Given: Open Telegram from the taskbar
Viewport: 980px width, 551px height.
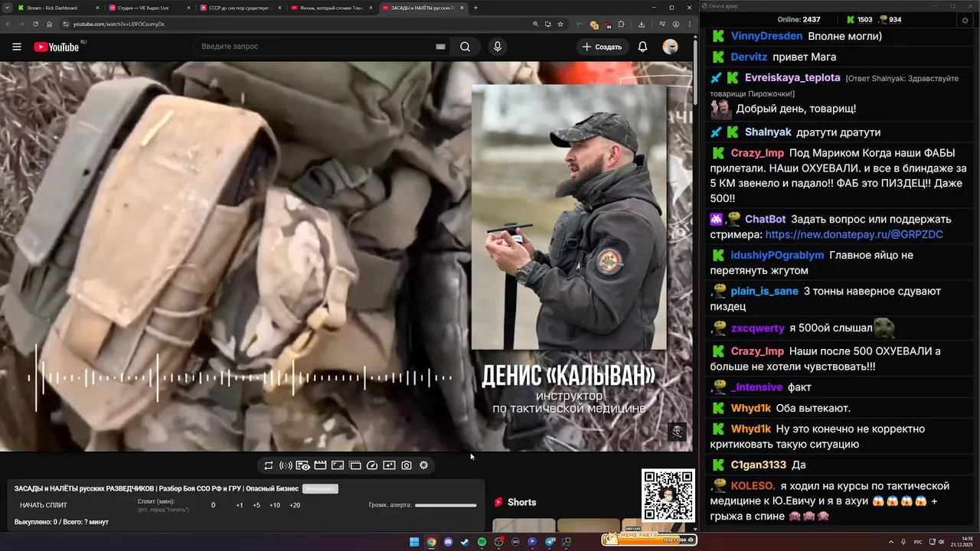Looking at the screenshot, I should (x=549, y=542).
